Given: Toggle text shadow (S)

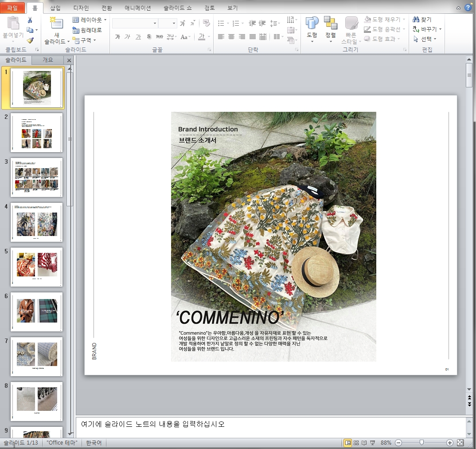Looking at the screenshot, I should pyautogui.click(x=149, y=37).
